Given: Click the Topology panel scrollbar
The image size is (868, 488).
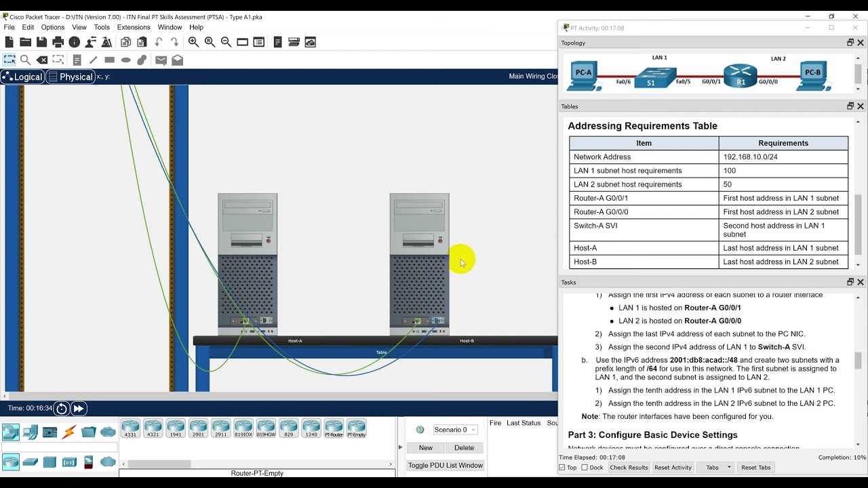Looking at the screenshot, I should pyautogui.click(x=858, y=73).
